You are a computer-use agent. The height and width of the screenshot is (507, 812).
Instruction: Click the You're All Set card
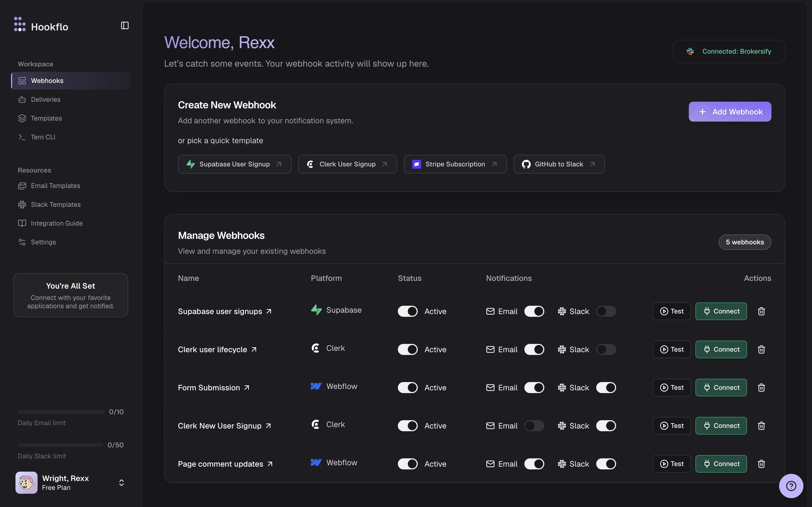click(x=71, y=295)
